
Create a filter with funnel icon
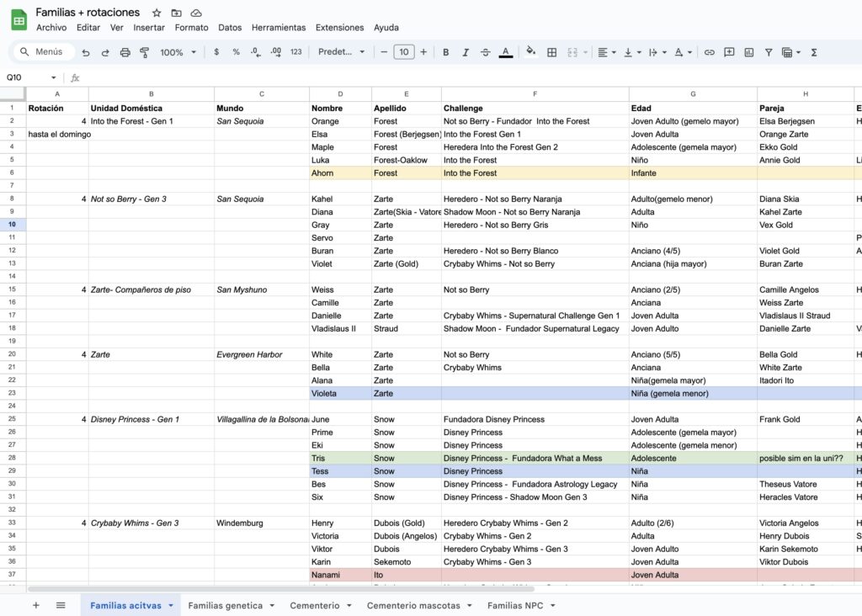coord(769,52)
